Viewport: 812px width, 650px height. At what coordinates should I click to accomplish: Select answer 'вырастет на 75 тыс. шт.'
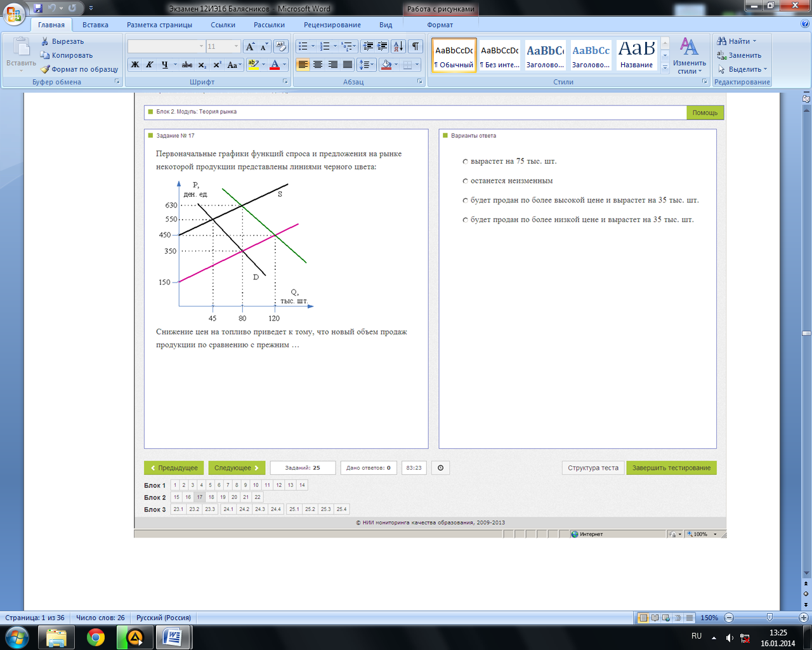466,162
